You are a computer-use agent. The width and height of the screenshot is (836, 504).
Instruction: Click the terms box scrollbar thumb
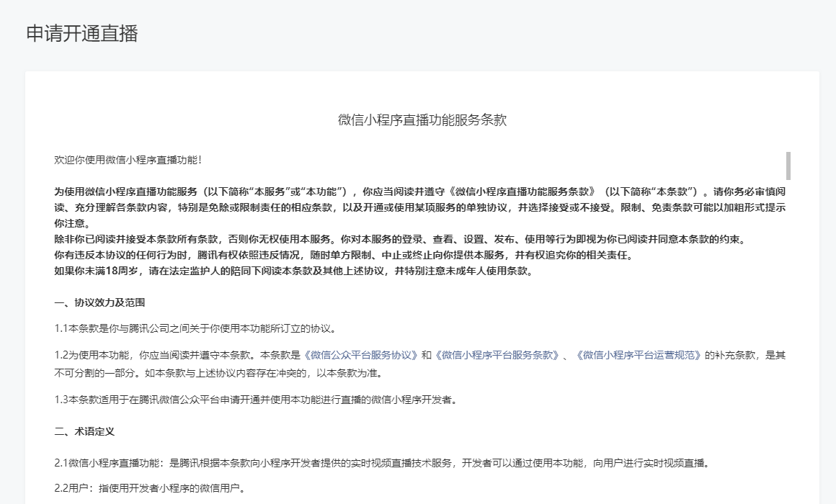(x=788, y=166)
